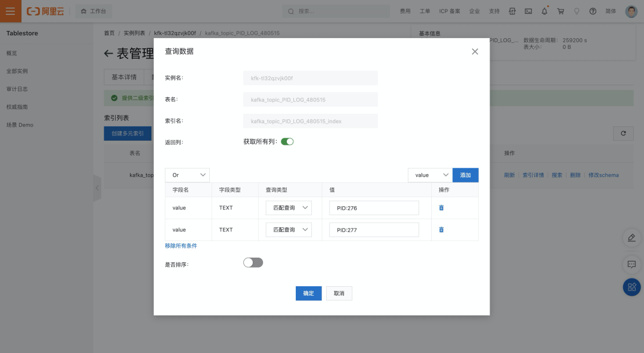Click the refresh icon button on index list

pyautogui.click(x=623, y=133)
